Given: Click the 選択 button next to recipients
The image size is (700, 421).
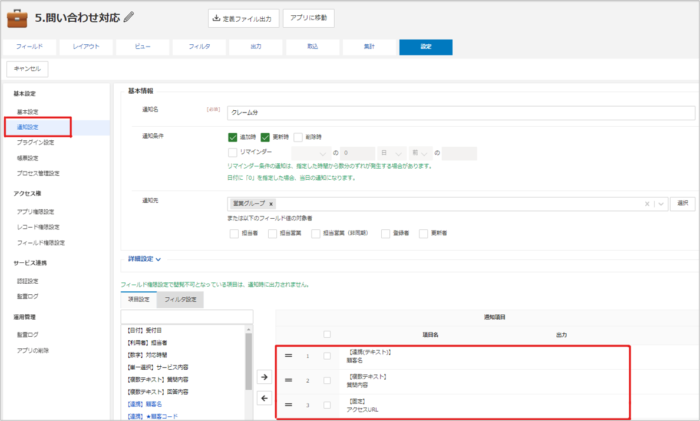Looking at the screenshot, I should [683, 204].
